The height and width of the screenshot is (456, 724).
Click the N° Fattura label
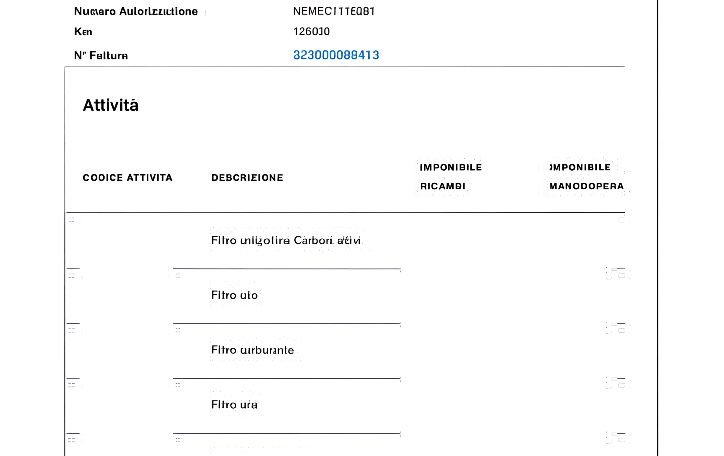coord(101,55)
